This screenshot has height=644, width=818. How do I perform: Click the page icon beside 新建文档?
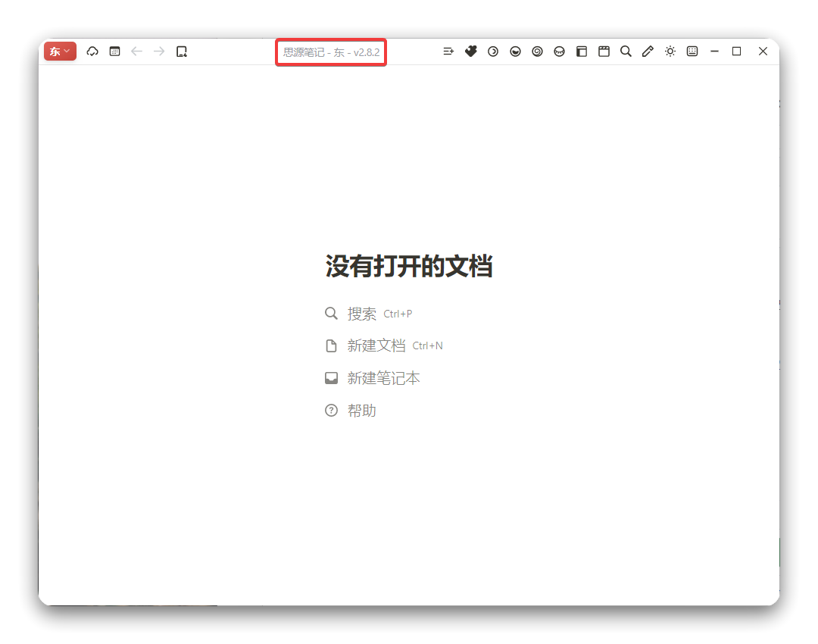pos(331,345)
